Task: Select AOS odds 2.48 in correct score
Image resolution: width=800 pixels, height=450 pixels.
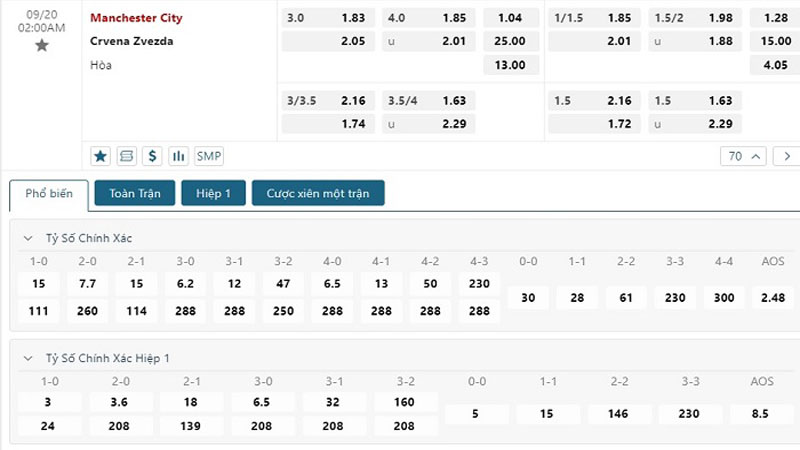Action: [x=772, y=297]
